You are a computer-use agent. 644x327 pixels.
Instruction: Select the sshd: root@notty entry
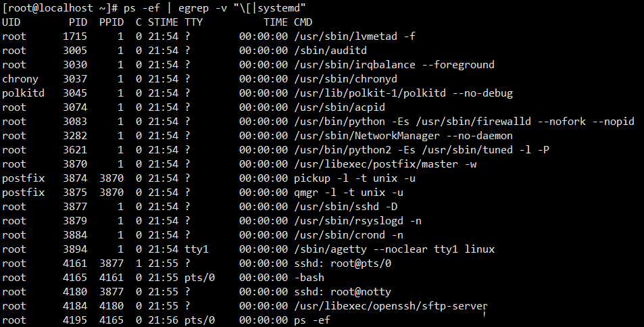click(343, 292)
